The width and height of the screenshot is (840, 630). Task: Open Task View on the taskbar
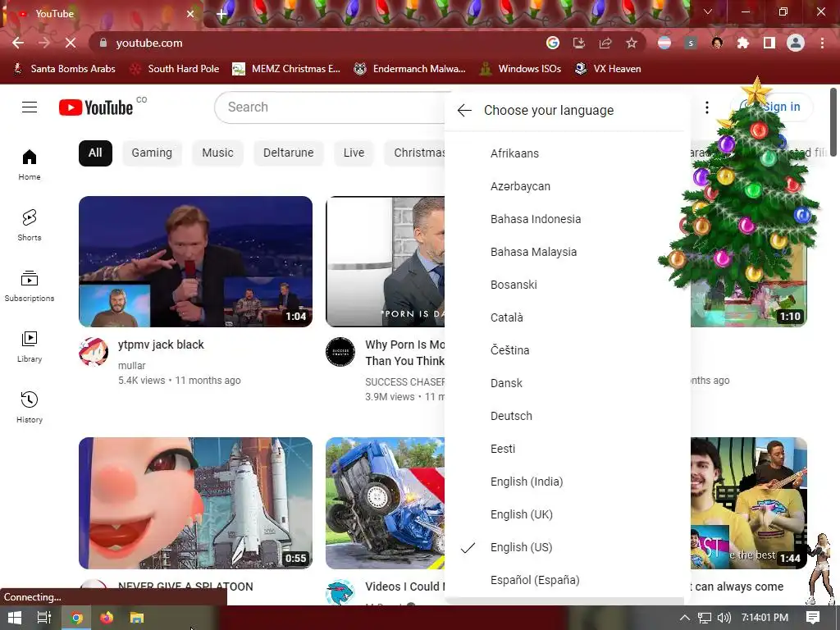pos(44,618)
